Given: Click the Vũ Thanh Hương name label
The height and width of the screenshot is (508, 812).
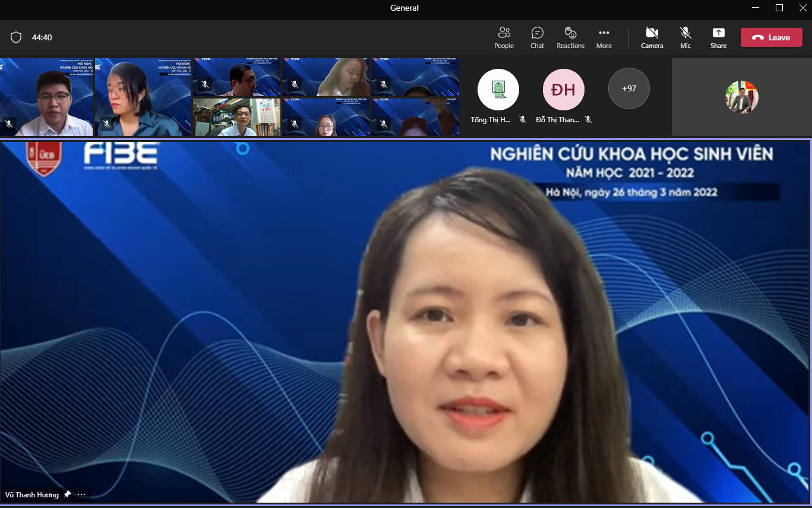Looking at the screenshot, I should (x=32, y=494).
